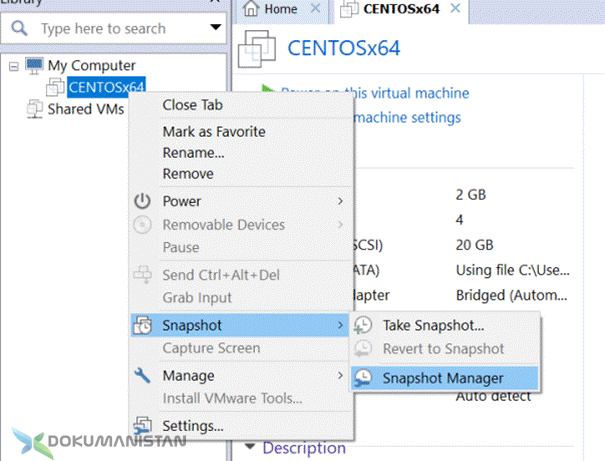Image resolution: width=605 pixels, height=461 pixels.
Task: Switch to the Home tab
Action: [281, 8]
